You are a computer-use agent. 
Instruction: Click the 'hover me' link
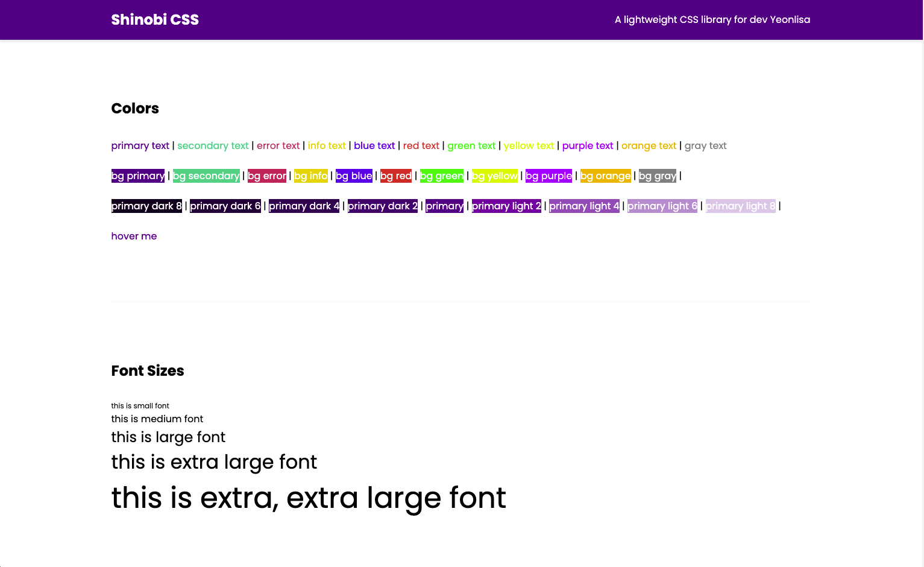pyautogui.click(x=134, y=236)
